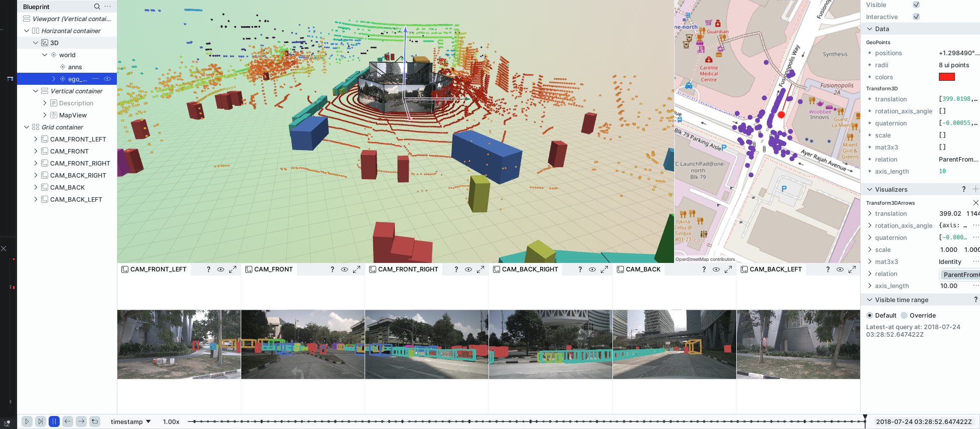Expand the MapView tree item
The image size is (980, 429).
pos(45,115)
